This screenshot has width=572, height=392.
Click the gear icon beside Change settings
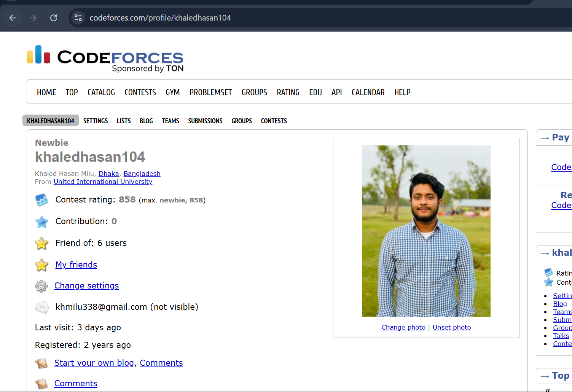coord(41,286)
